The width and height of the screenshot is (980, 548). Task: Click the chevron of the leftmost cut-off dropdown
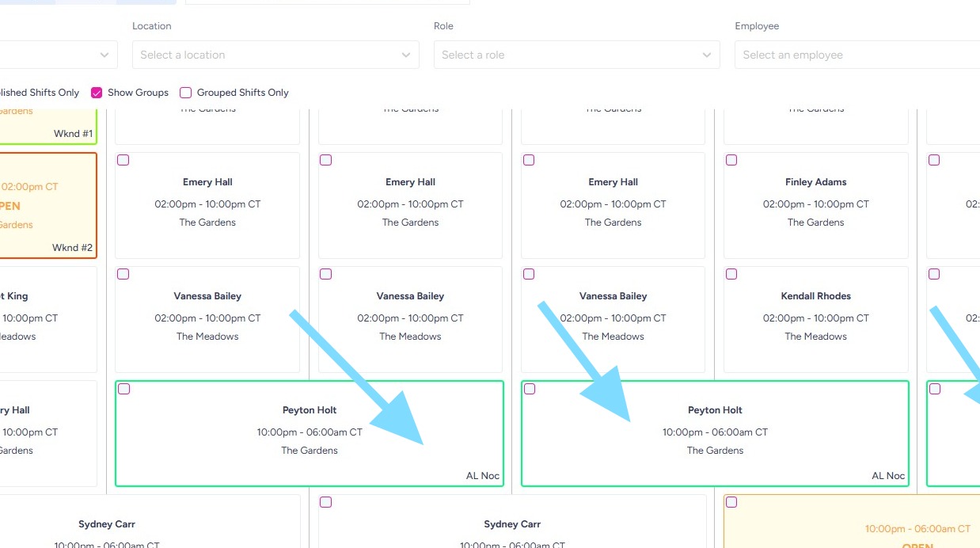(x=104, y=55)
